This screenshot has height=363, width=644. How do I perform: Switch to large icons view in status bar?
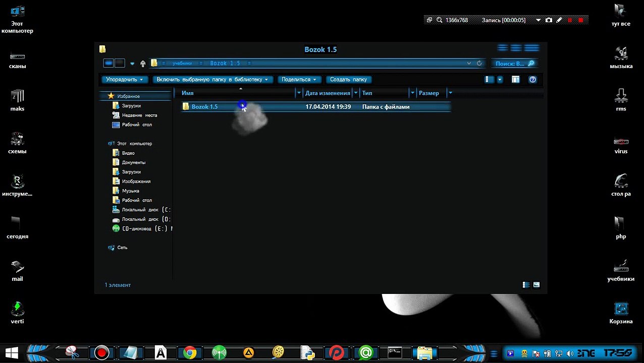tap(536, 285)
